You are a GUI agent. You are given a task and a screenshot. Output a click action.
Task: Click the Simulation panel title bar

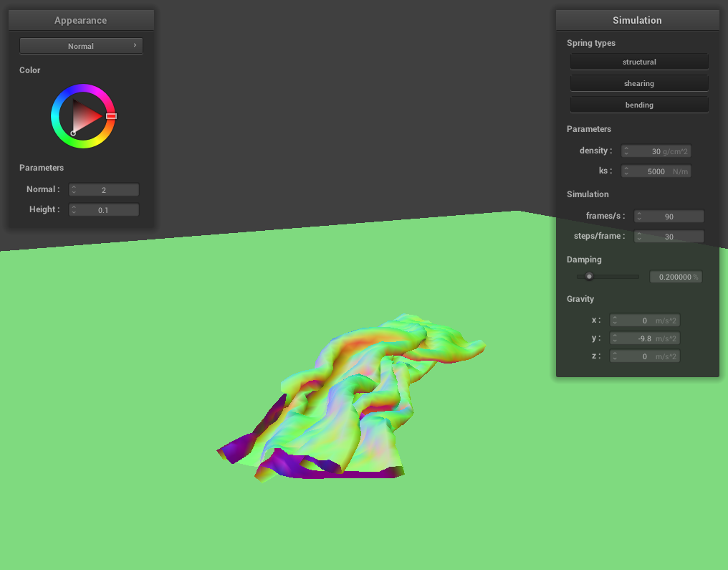[x=637, y=20]
